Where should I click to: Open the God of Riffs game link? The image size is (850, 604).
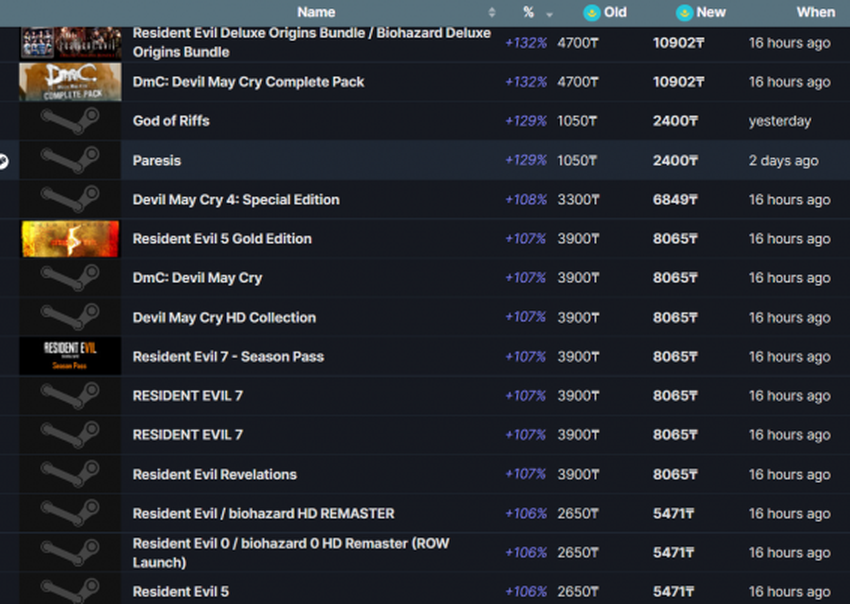tap(171, 121)
